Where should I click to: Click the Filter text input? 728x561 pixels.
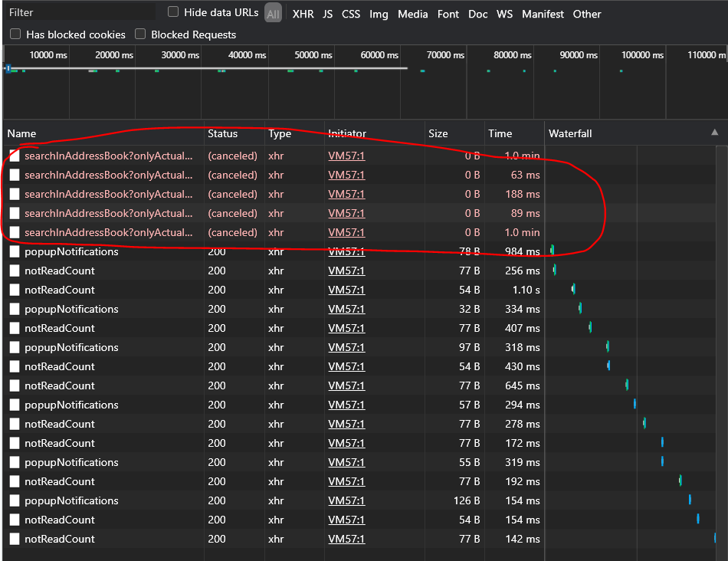80,12
